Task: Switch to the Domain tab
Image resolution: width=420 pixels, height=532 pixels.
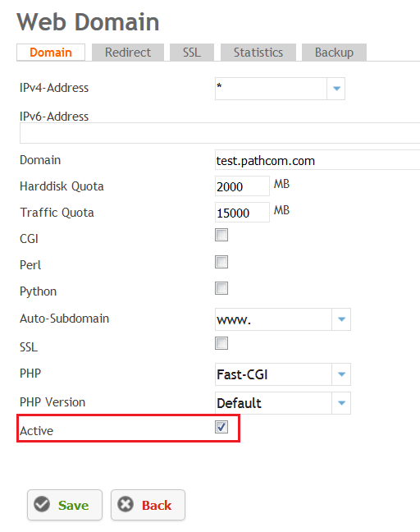Action: click(x=51, y=53)
